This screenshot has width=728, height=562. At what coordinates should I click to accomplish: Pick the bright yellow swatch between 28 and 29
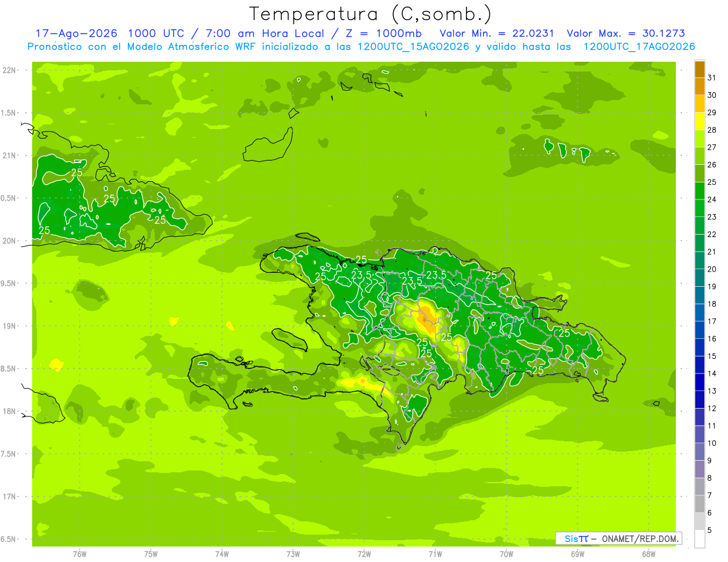pyautogui.click(x=699, y=121)
